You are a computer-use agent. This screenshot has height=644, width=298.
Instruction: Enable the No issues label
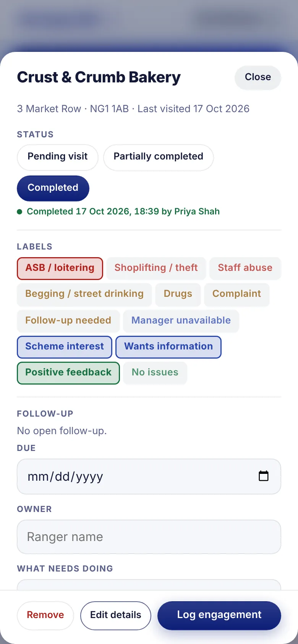tap(155, 373)
